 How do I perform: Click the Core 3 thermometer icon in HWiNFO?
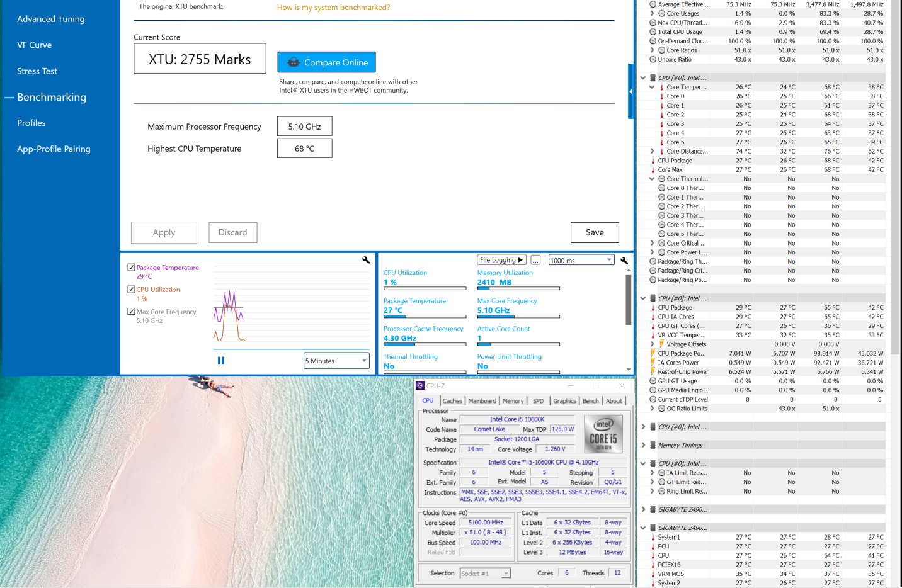(661, 124)
